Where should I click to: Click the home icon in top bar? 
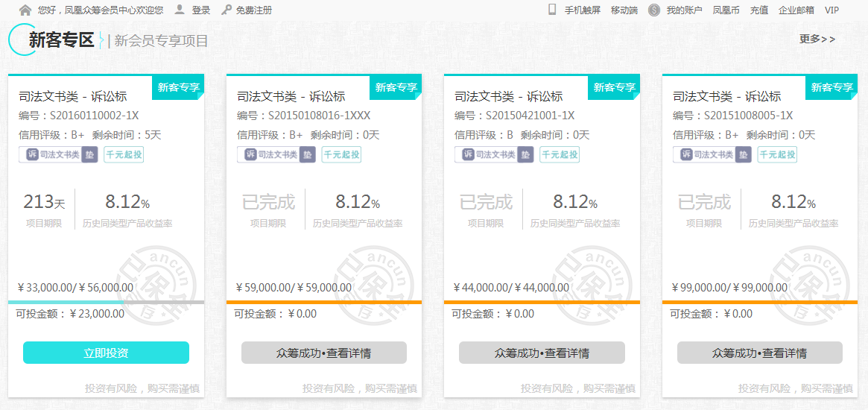pos(25,10)
